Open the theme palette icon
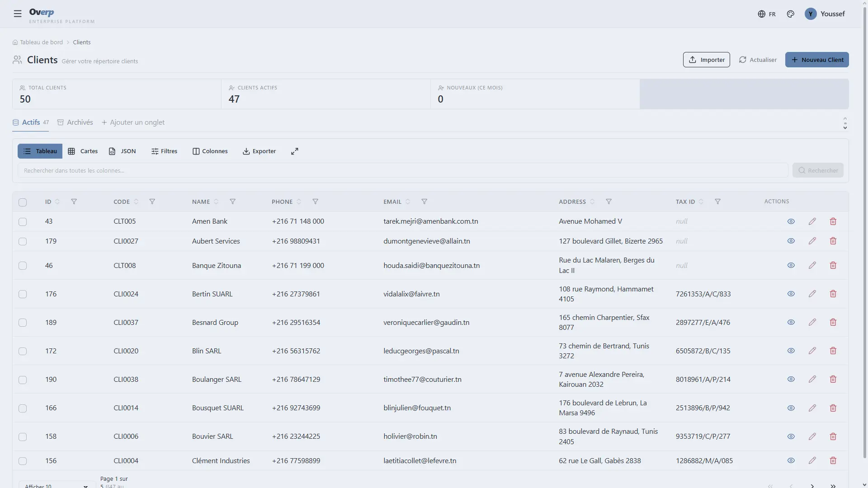Viewport: 868px width, 488px height. click(790, 14)
